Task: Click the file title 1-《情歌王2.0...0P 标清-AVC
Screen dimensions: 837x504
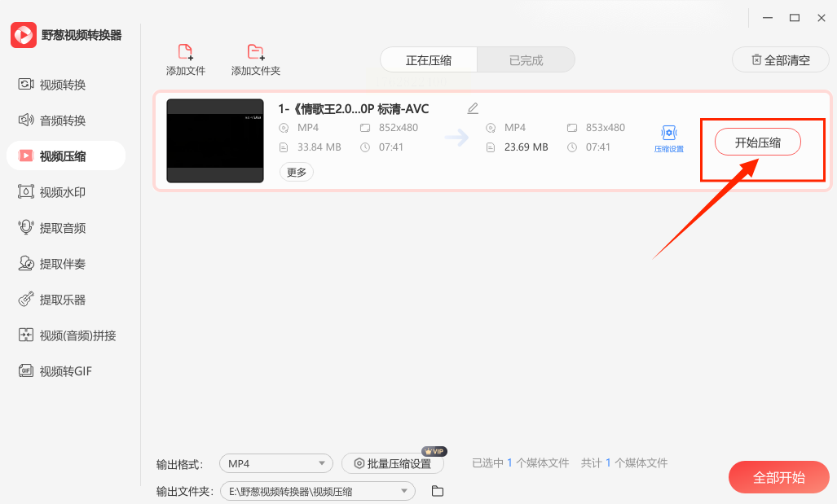Action: click(354, 109)
